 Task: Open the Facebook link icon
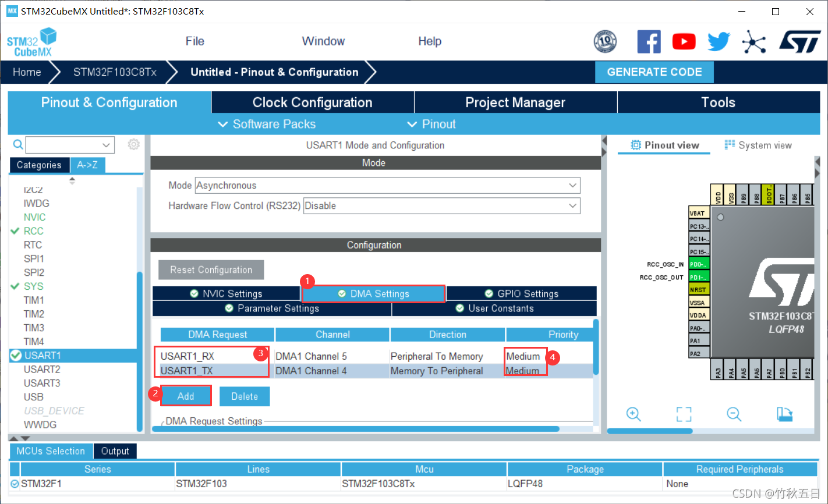point(649,41)
